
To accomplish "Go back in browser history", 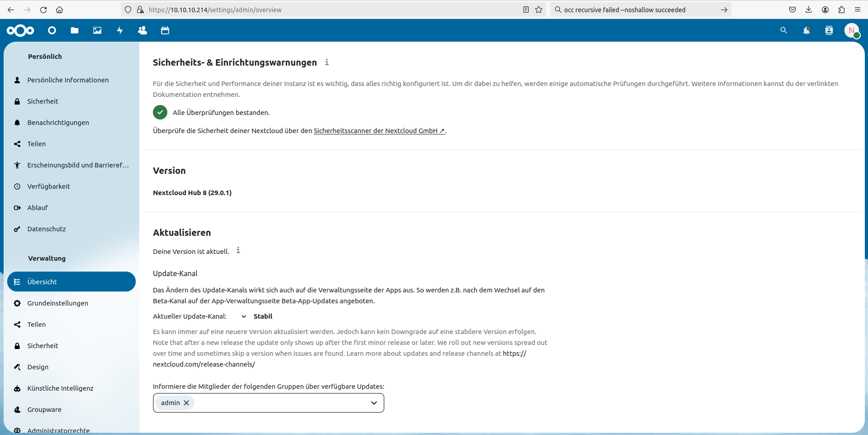I will pyautogui.click(x=11, y=10).
